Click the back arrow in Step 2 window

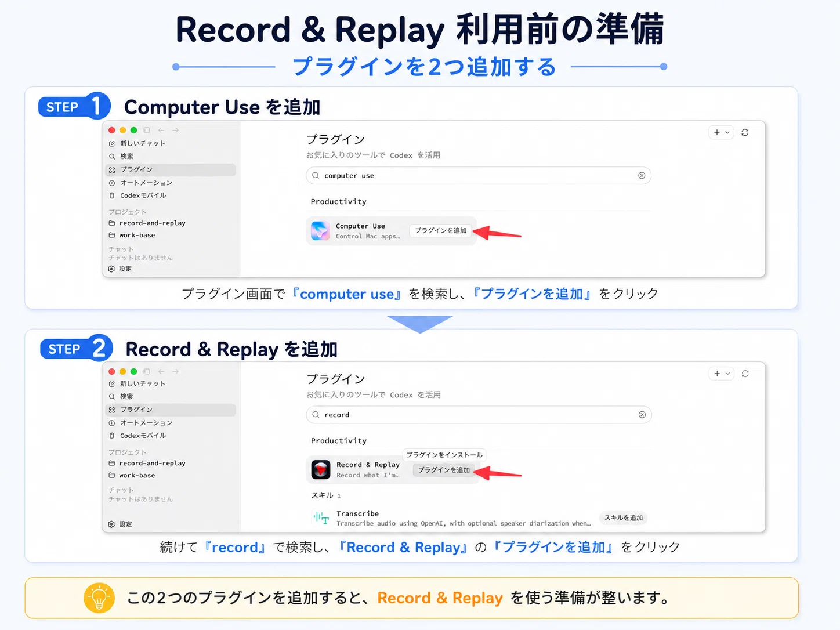pyautogui.click(x=161, y=371)
